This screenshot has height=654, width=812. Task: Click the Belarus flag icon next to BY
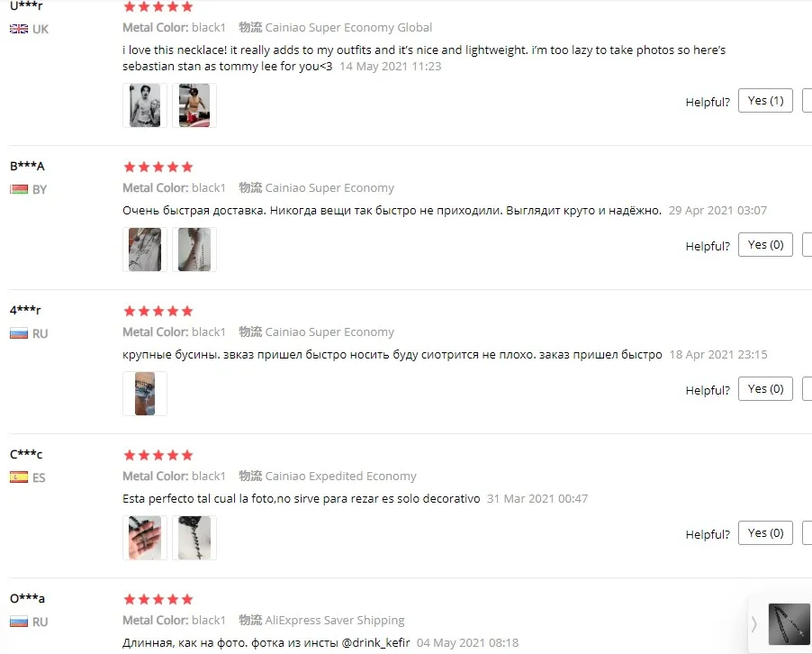coord(19,189)
